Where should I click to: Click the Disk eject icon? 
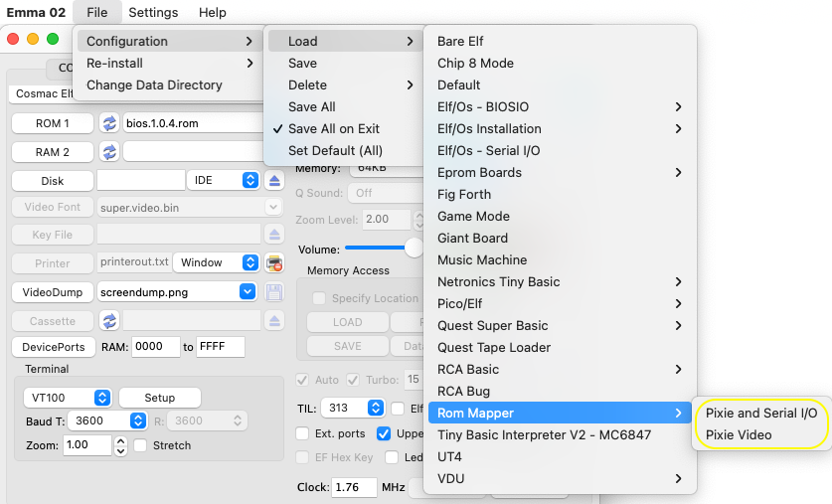274,180
